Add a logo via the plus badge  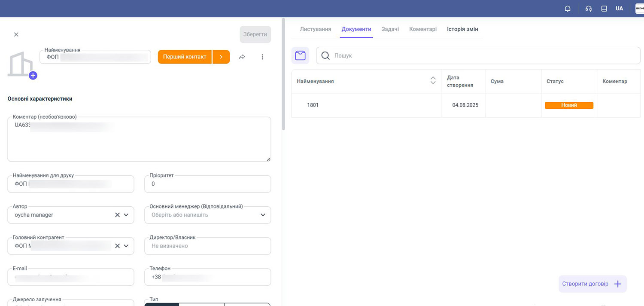click(33, 76)
